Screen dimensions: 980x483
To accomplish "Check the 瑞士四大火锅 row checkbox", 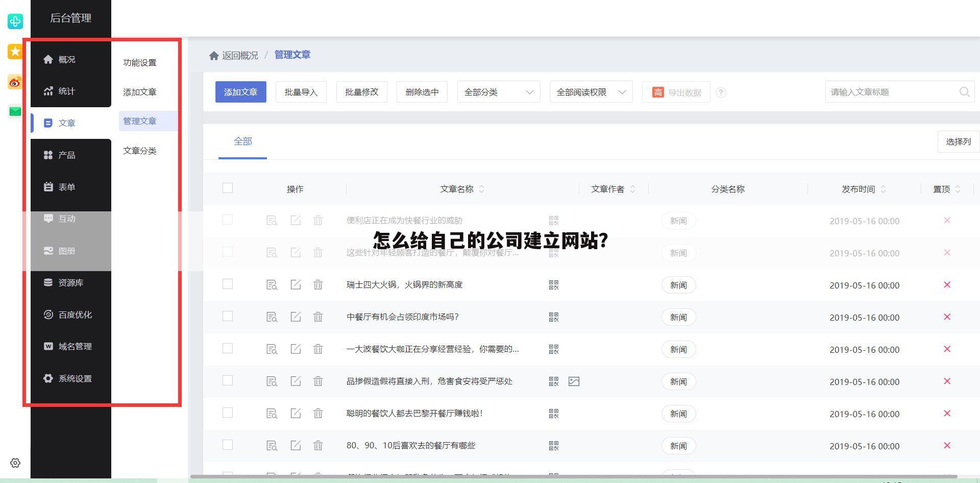I will pyautogui.click(x=228, y=284).
